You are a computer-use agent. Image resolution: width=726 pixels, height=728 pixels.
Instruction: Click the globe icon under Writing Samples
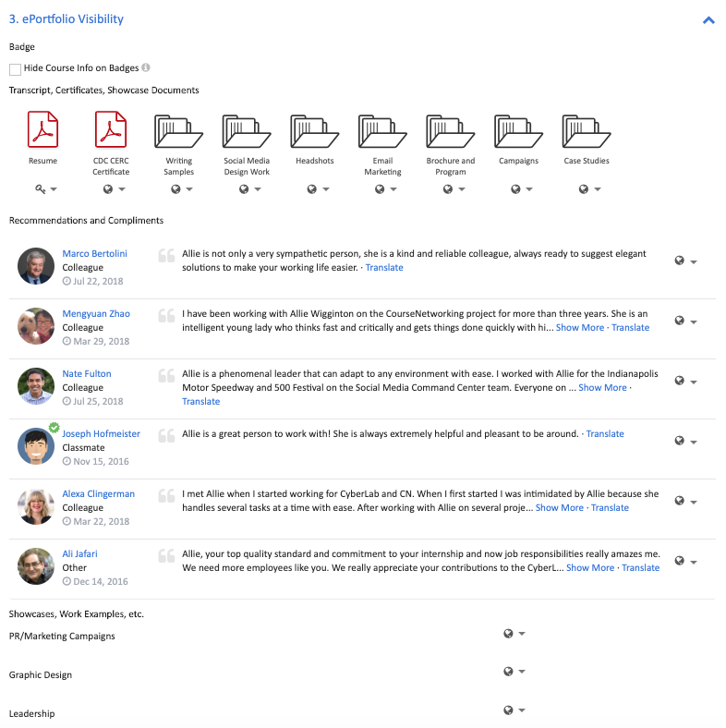click(x=175, y=189)
